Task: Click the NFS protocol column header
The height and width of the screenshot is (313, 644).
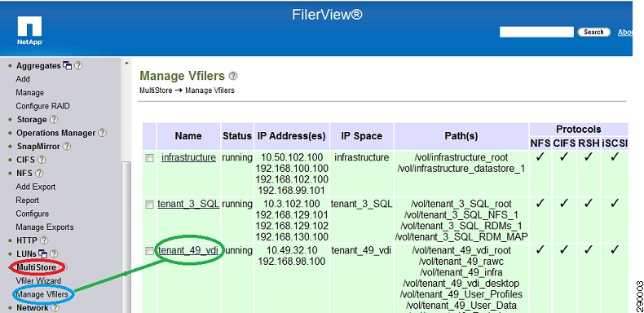Action: pos(540,143)
